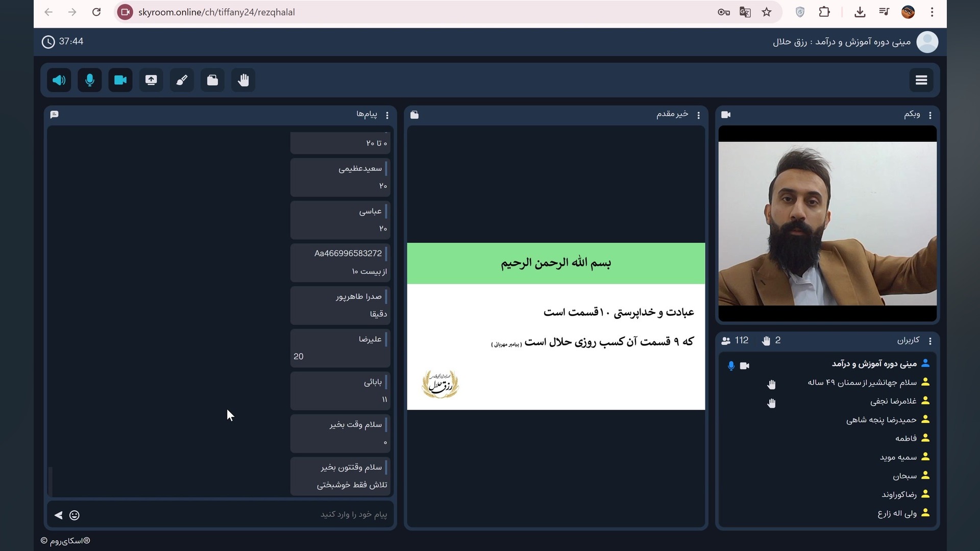Open the messages panel options menu

click(387, 115)
